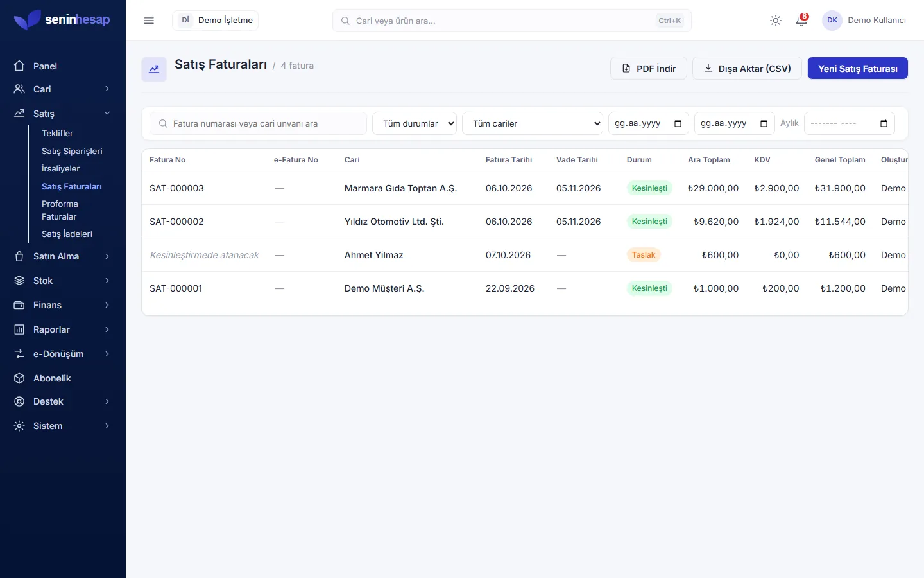The width and height of the screenshot is (924, 578).
Task: Open İrsaliyeler in the sidebar
Action: (x=61, y=168)
